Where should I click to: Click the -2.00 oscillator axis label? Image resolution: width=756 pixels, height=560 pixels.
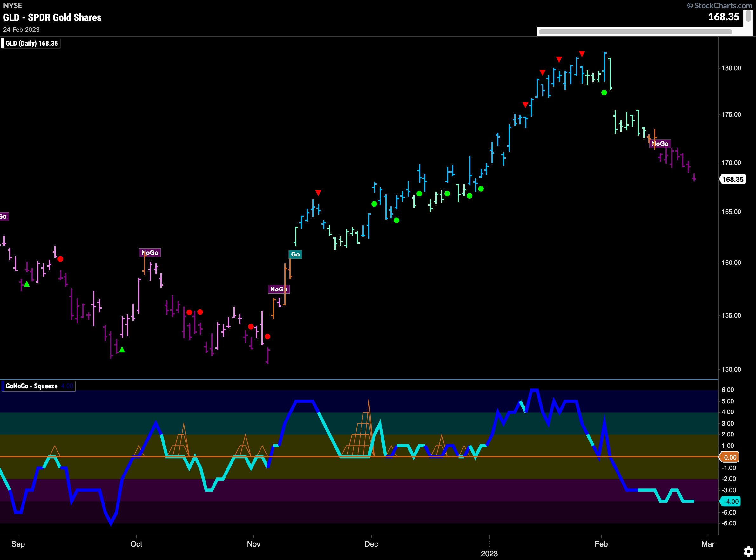point(729,479)
